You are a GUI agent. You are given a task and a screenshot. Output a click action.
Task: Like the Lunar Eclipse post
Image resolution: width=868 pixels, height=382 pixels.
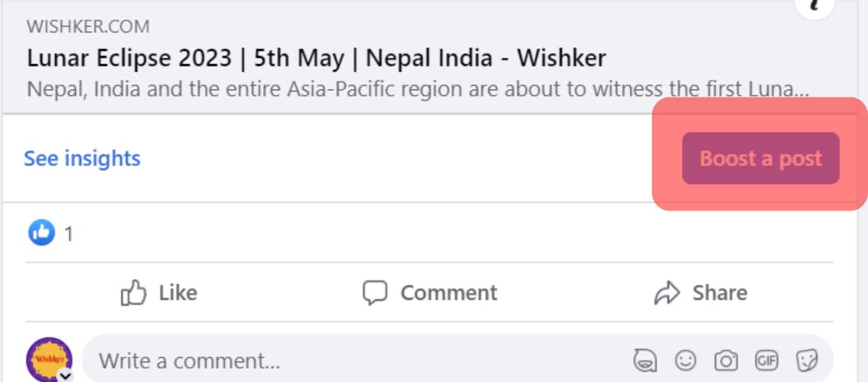[159, 293]
